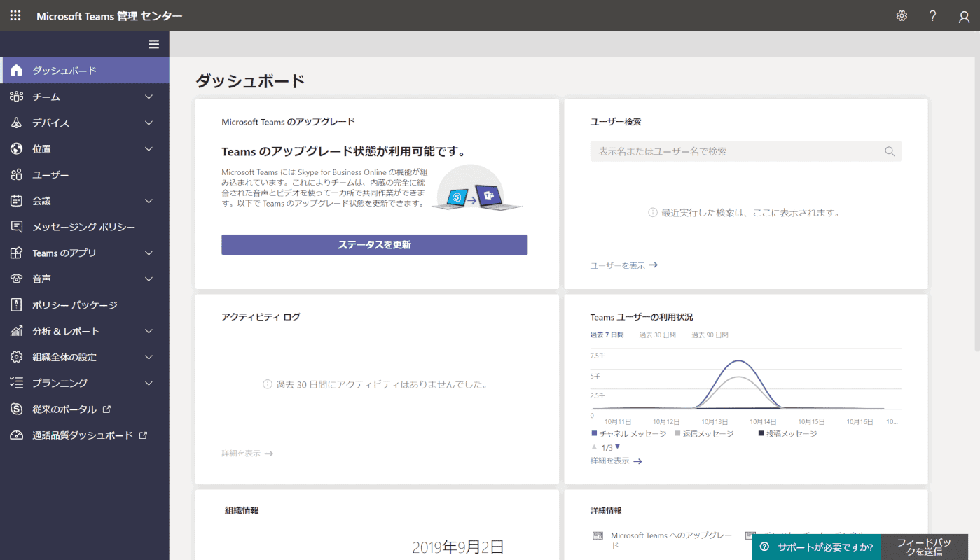Open the app launcher waffle icon
980x560 pixels.
[x=15, y=15]
